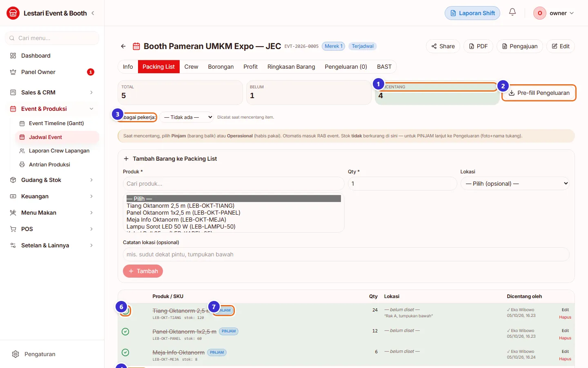Click Edit for the Meja Info Oktanorm row
This screenshot has width=588, height=368.
click(565, 352)
